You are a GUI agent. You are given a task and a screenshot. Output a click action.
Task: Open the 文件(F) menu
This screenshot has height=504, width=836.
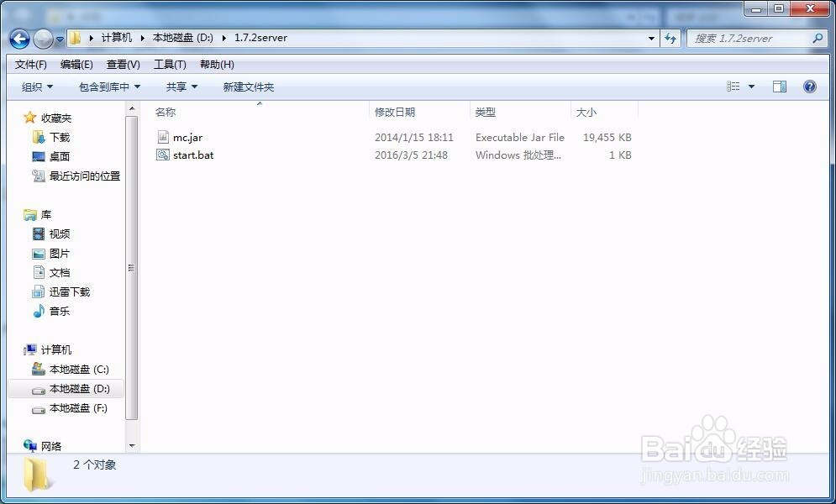point(31,65)
